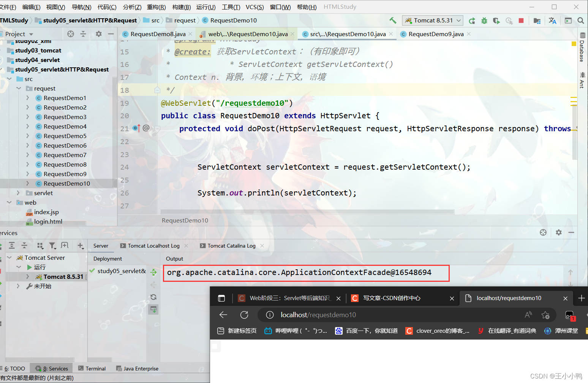Stop the running server, red square
The height and width of the screenshot is (383, 588).
(521, 21)
